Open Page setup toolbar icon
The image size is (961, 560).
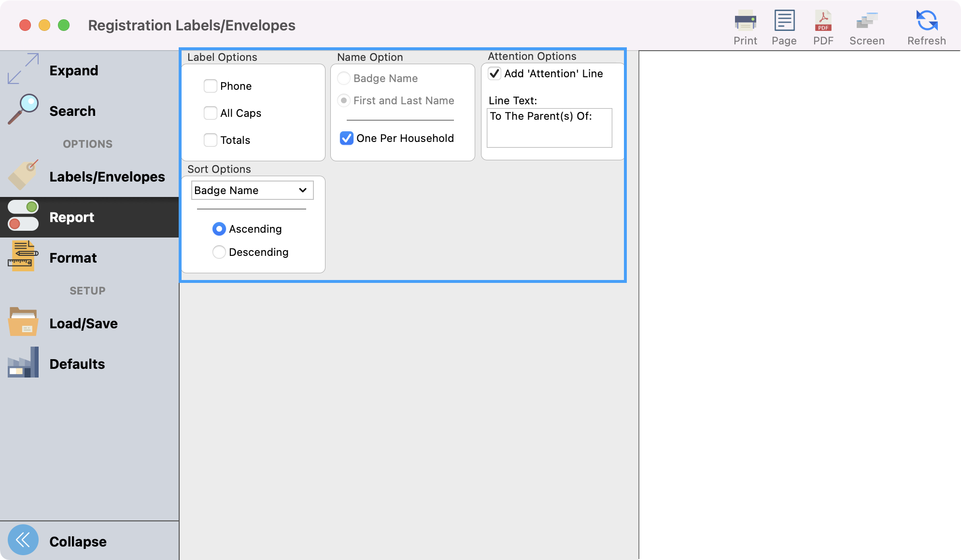[x=784, y=21]
